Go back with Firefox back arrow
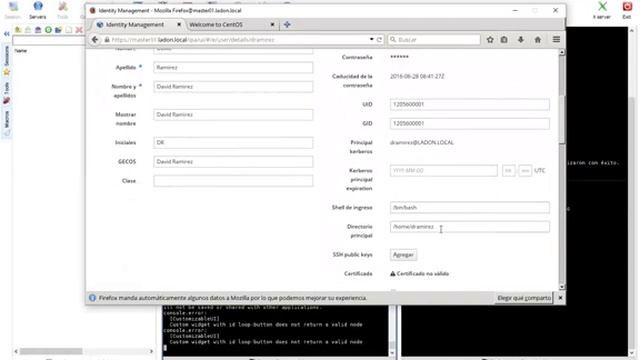The height and width of the screenshot is (360, 640). (x=95, y=40)
